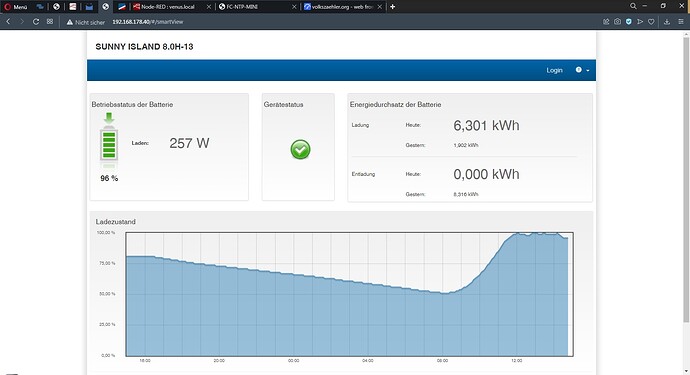This screenshot has width=690, height=375.
Task: Switch to the FC-NTP-MINI tab
Action: pos(242,7)
